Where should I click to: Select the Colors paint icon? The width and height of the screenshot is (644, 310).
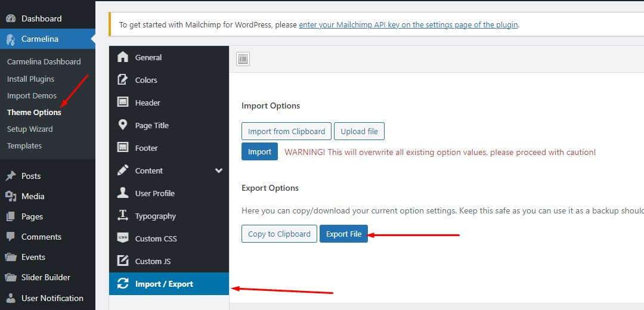click(123, 80)
